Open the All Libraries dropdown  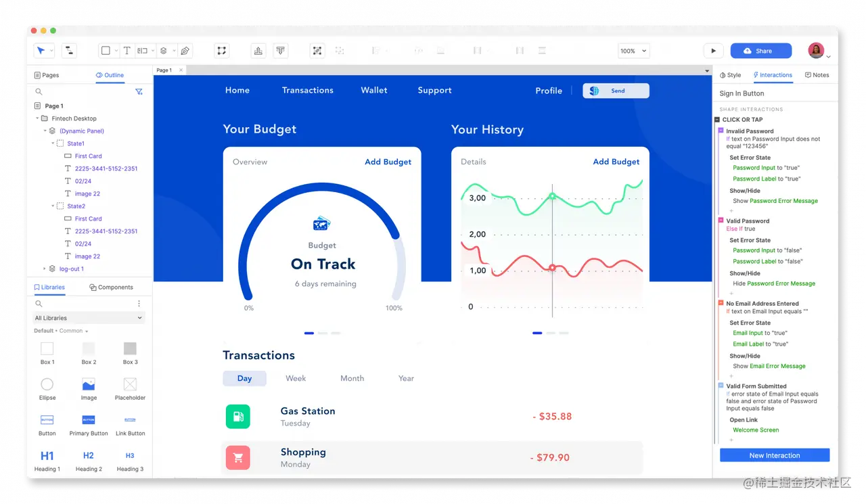[x=89, y=318]
